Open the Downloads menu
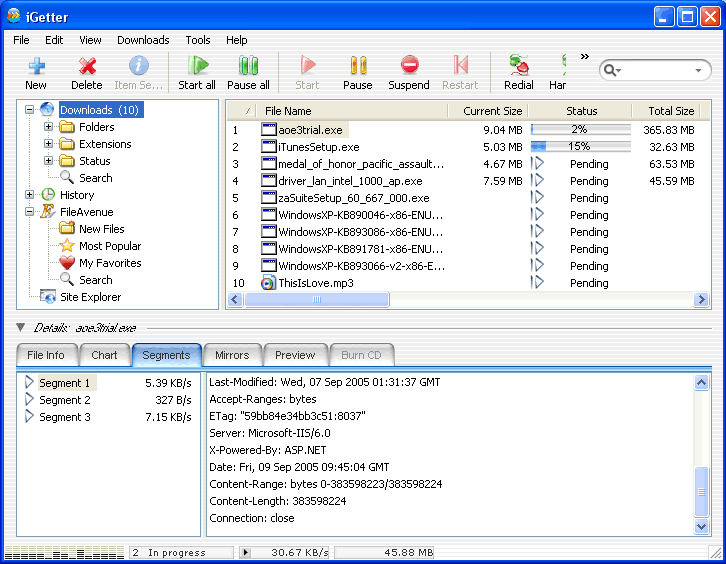 pyautogui.click(x=143, y=40)
